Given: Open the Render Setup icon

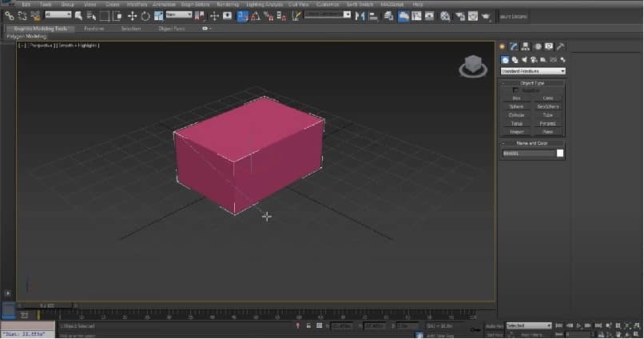Looking at the screenshot, I should [460, 16].
